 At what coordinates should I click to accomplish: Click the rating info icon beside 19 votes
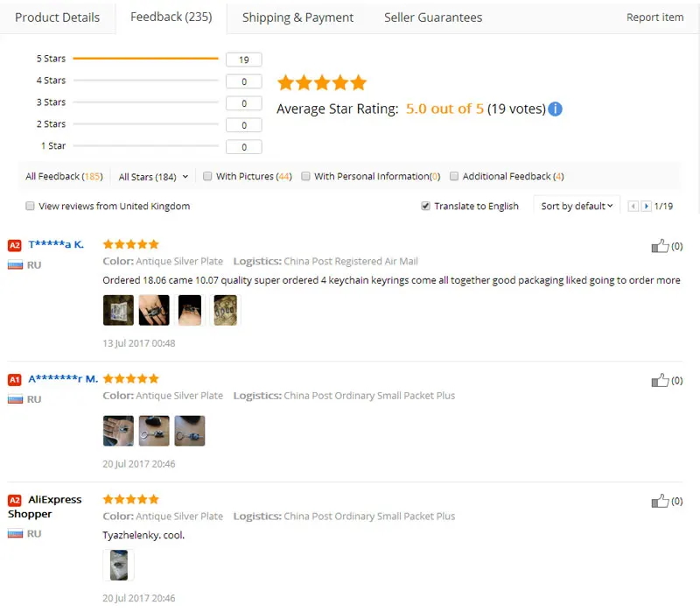coord(555,109)
